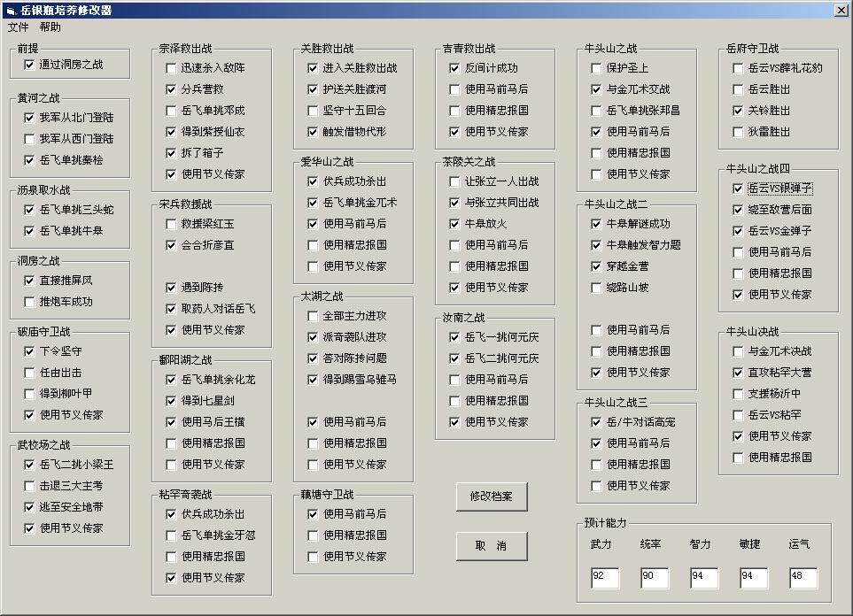
Task: Disable 直接推屏风 option
Action: 29,281
